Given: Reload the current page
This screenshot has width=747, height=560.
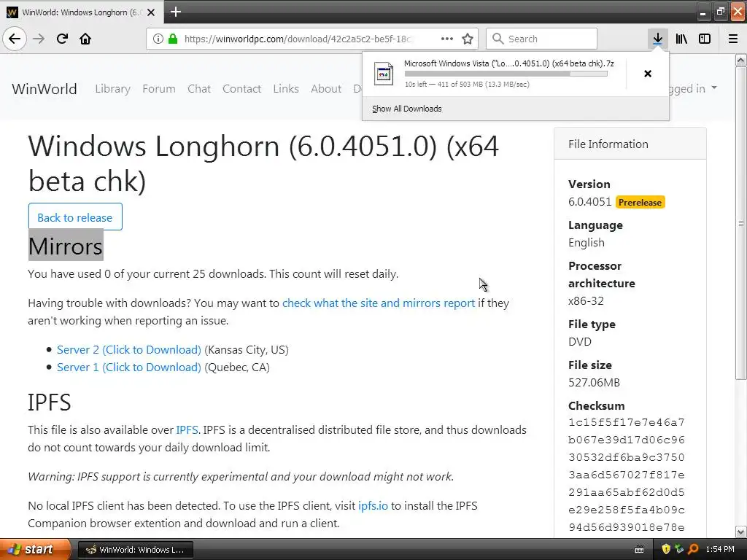Looking at the screenshot, I should click(62, 39).
